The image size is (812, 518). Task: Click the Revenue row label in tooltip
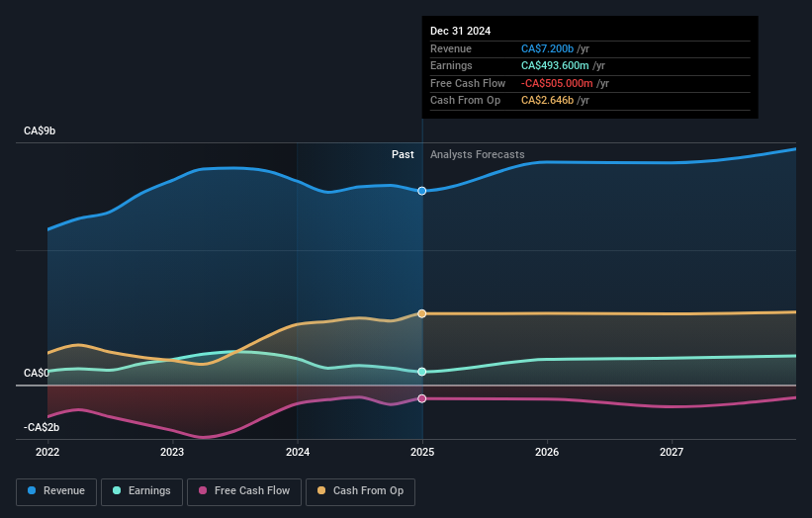(x=451, y=48)
